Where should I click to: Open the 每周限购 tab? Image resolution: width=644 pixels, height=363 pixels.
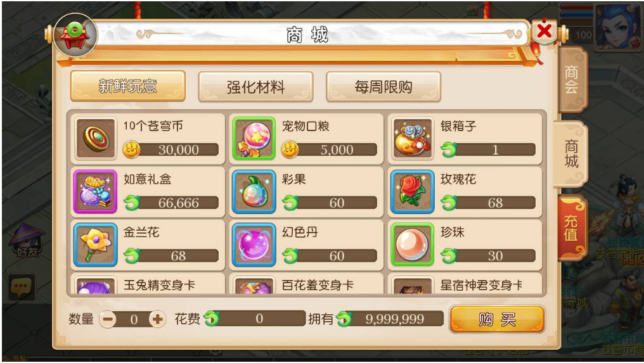[383, 87]
